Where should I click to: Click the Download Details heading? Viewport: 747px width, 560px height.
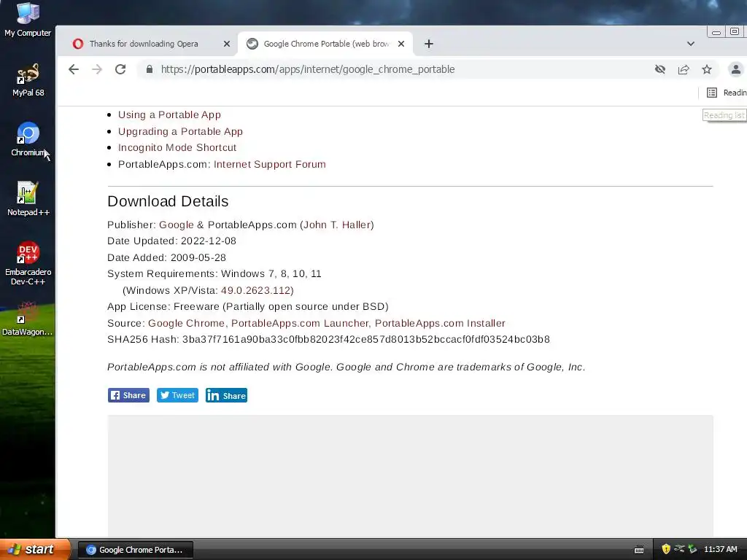[168, 201]
